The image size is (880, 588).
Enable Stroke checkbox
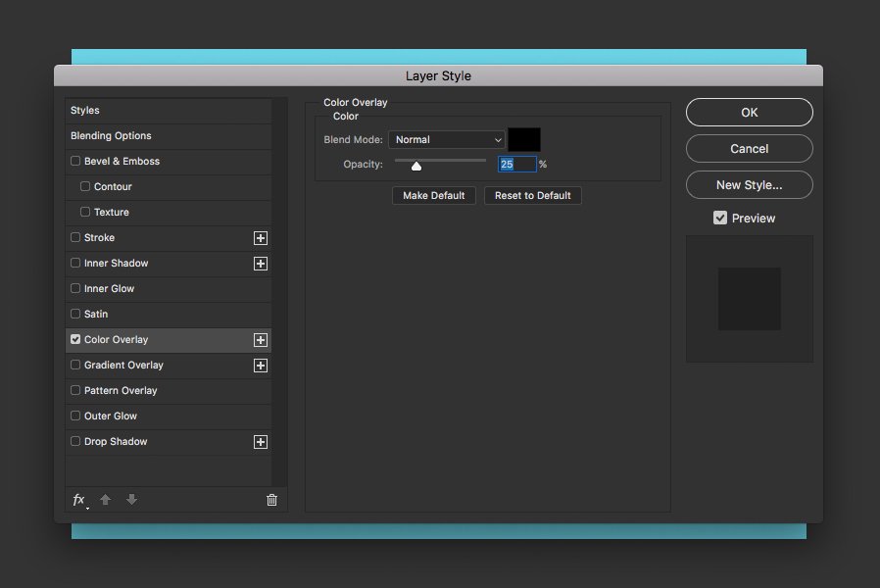(x=75, y=237)
